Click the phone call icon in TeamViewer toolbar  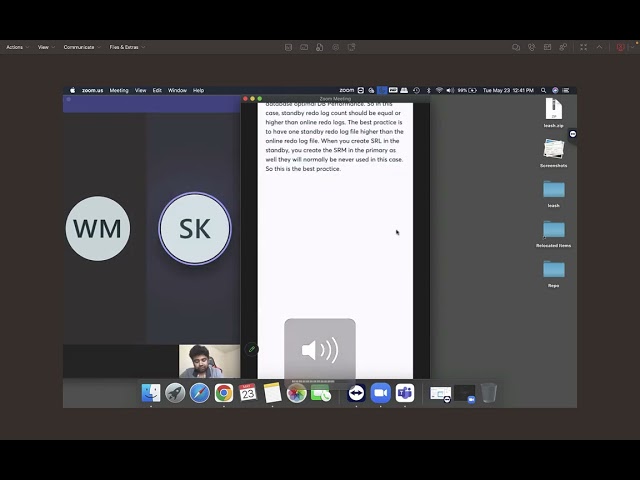click(x=531, y=47)
